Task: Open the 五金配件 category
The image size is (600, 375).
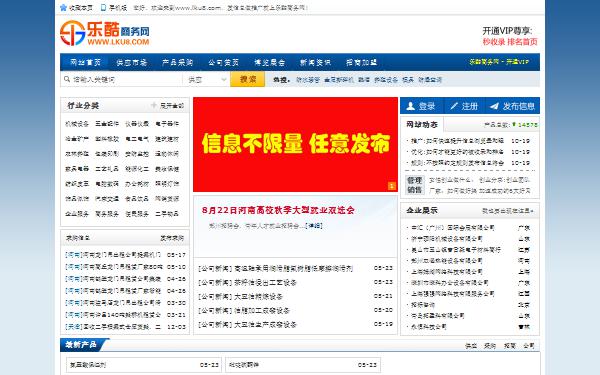Action: tap(107, 124)
